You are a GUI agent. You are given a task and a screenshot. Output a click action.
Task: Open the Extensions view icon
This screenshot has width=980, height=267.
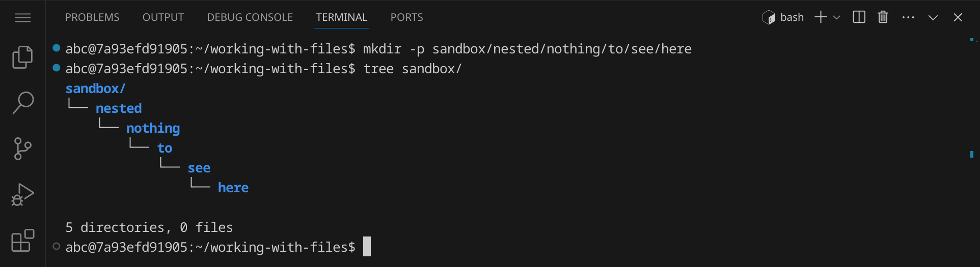click(22, 240)
